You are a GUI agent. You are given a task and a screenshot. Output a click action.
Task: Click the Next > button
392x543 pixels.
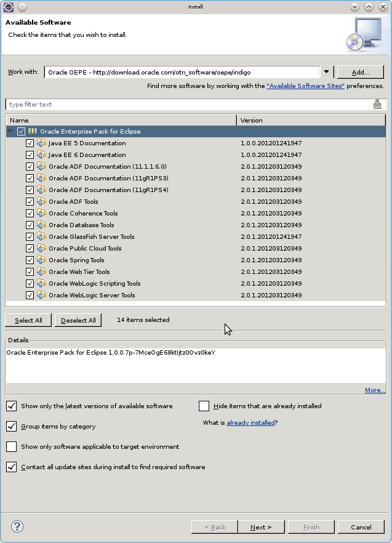[x=261, y=527]
